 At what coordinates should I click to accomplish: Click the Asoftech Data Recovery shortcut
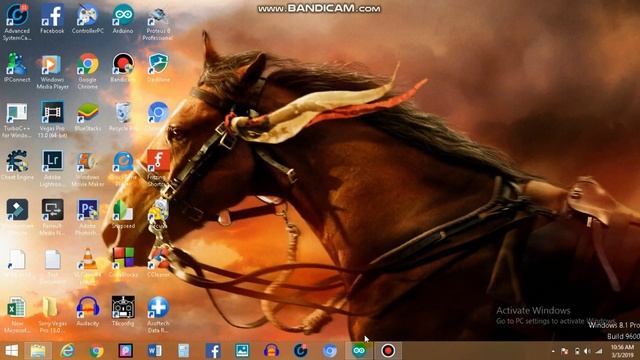coord(158,314)
